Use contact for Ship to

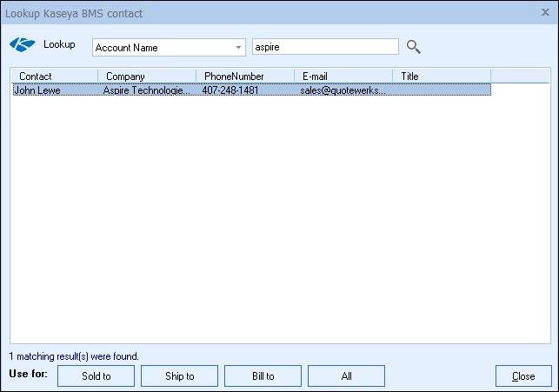click(x=179, y=375)
